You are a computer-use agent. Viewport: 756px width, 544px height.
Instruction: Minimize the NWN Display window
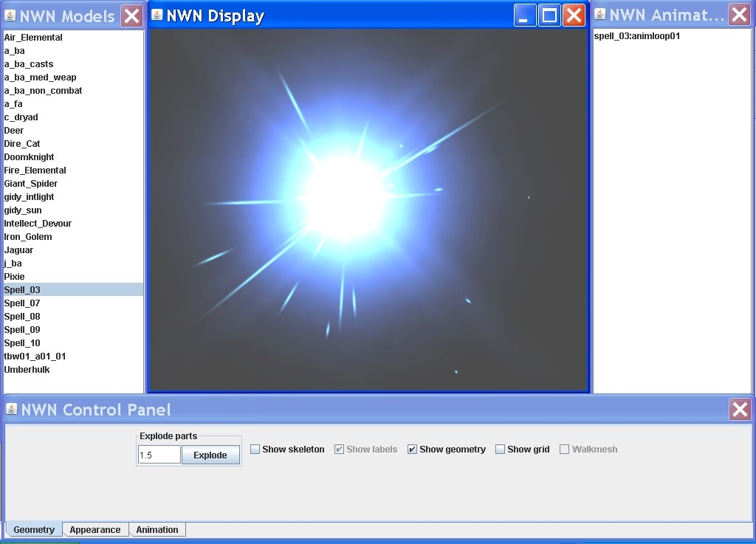click(525, 16)
